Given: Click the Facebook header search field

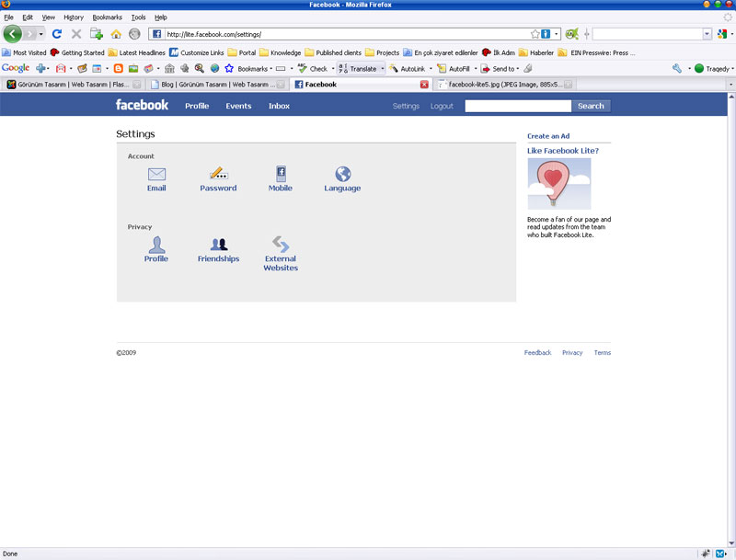Looking at the screenshot, I should (x=518, y=106).
